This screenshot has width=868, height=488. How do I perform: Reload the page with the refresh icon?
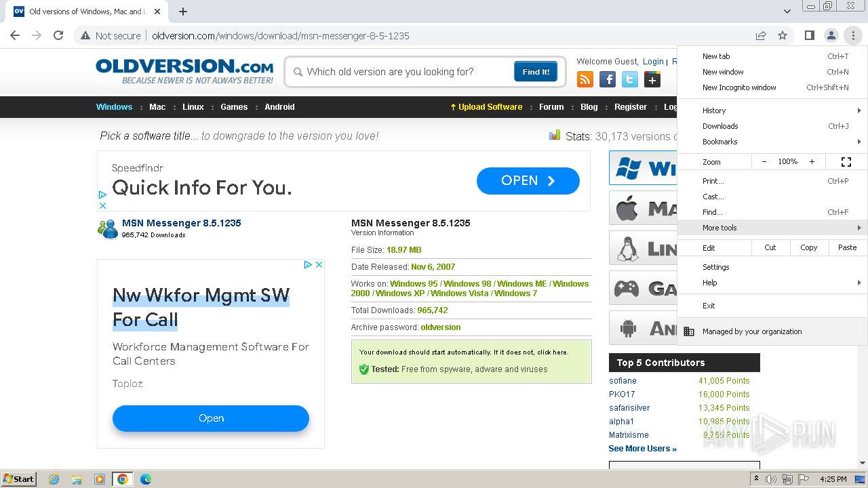pos(58,36)
